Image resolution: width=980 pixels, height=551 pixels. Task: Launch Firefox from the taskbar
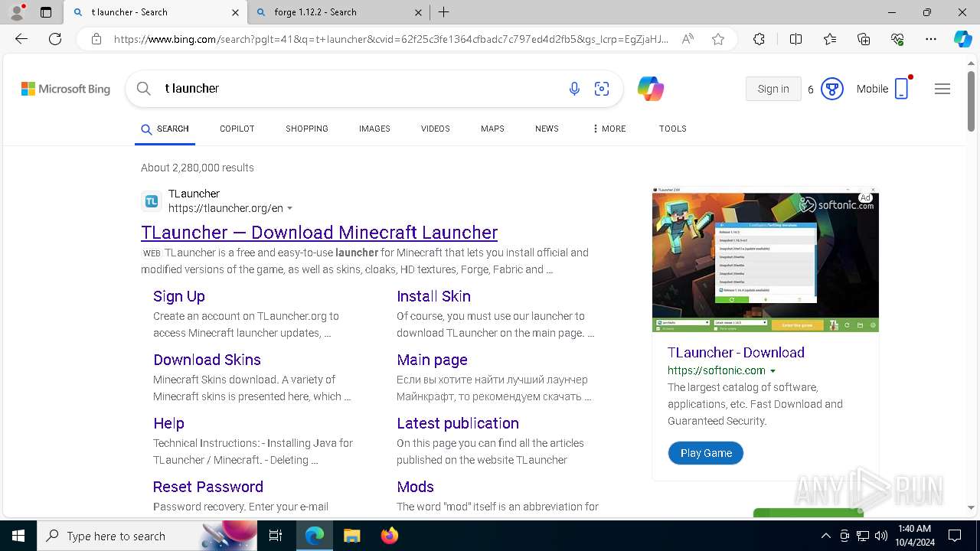(390, 536)
